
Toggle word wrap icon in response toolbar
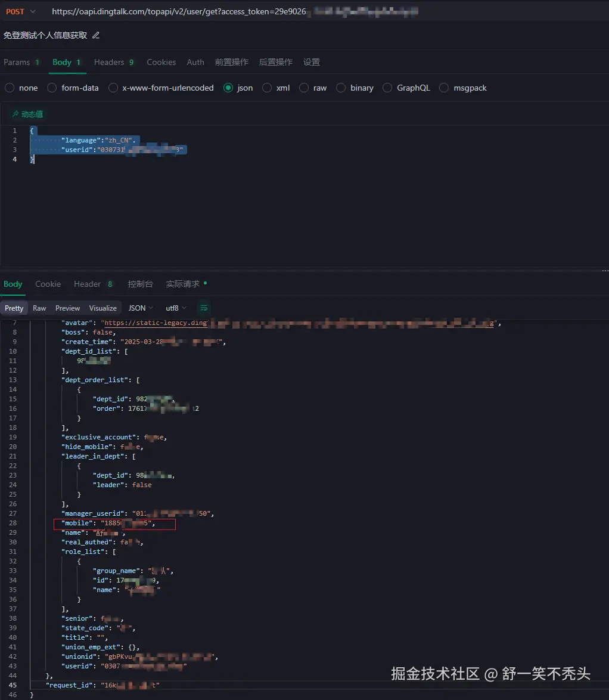pyautogui.click(x=204, y=308)
